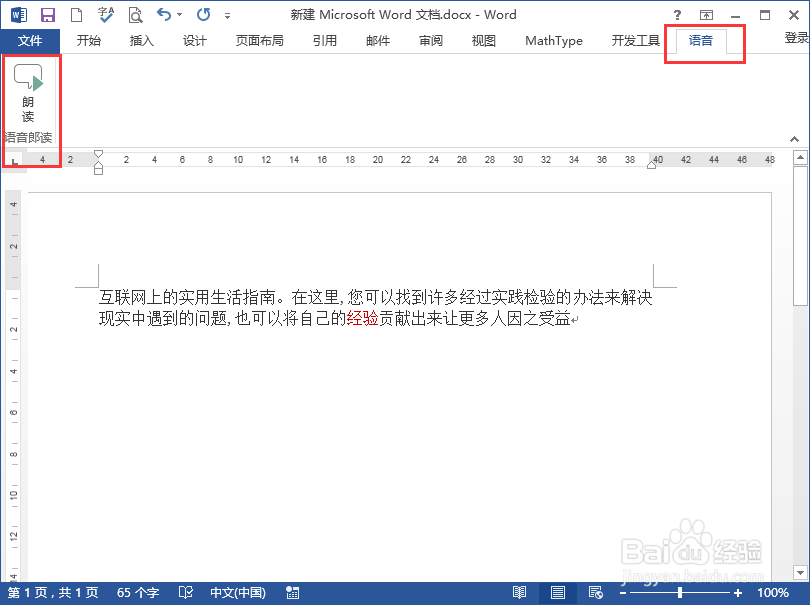Click the vertical scrollbar down arrow

(x=800, y=572)
